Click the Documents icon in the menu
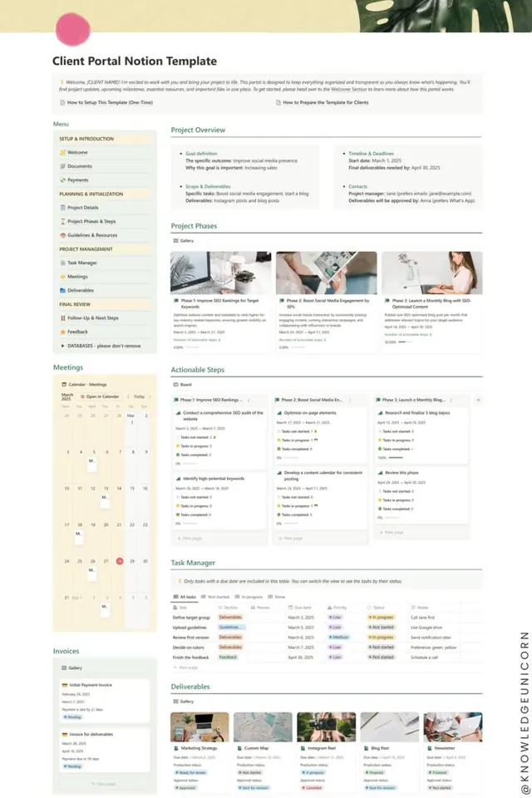The height and width of the screenshot is (798, 532). click(x=62, y=166)
